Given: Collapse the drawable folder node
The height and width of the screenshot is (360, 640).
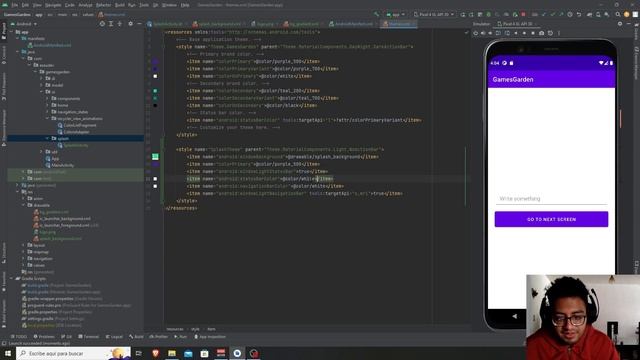Looking at the screenshot, I should pos(24,205).
